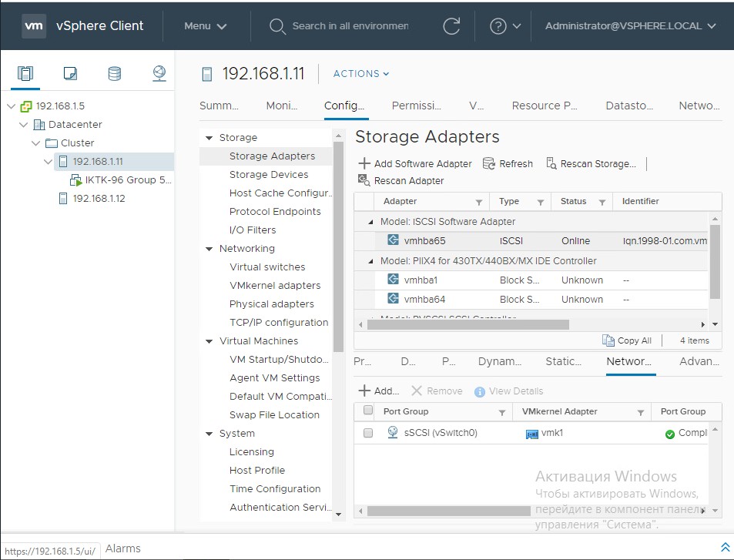
Task: Click the search magnifier icon
Action: [277, 26]
